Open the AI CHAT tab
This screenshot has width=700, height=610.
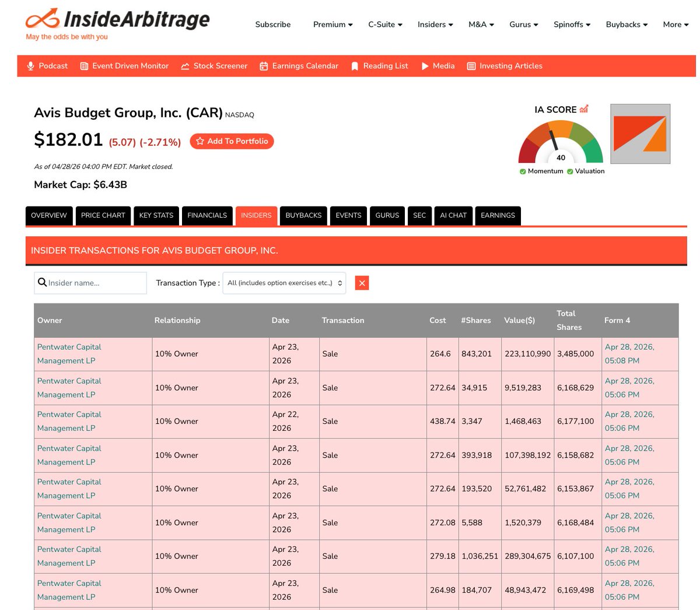pos(453,215)
